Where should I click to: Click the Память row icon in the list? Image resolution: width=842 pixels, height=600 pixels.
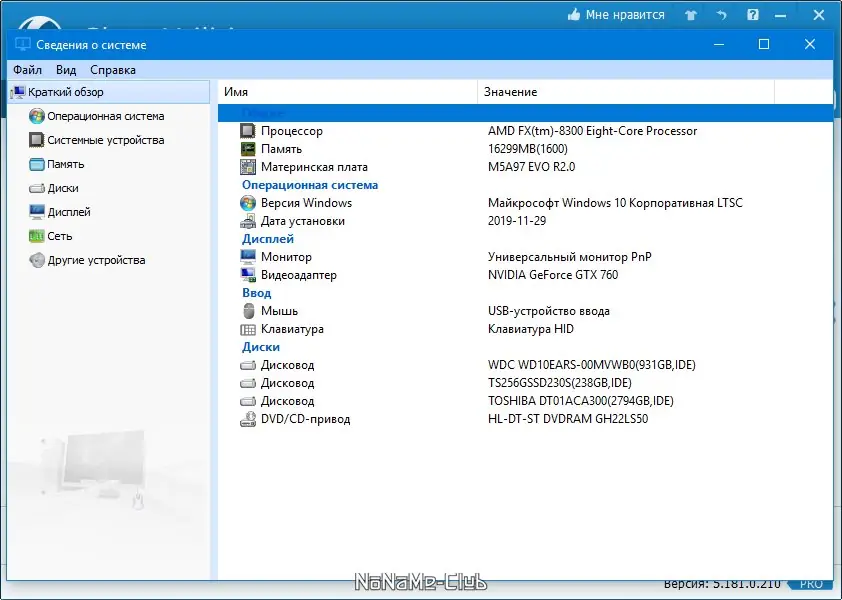(248, 149)
